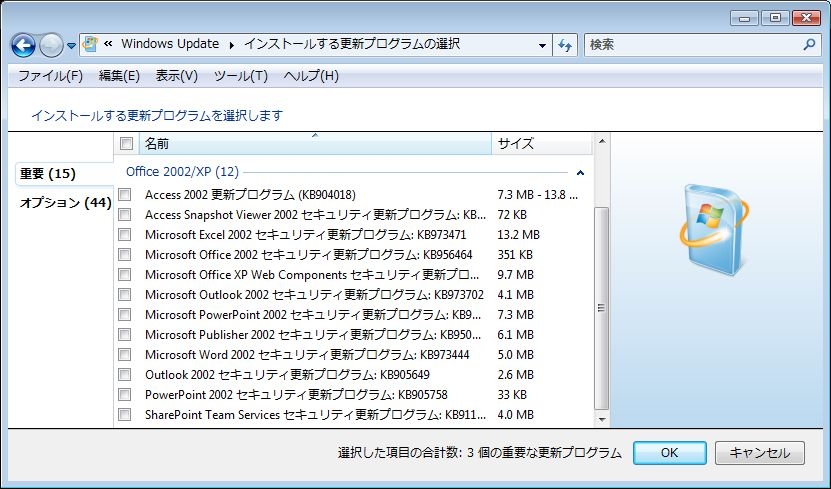Click the Windows Update breadcrumb
The height and width of the screenshot is (489, 831).
tap(170, 44)
